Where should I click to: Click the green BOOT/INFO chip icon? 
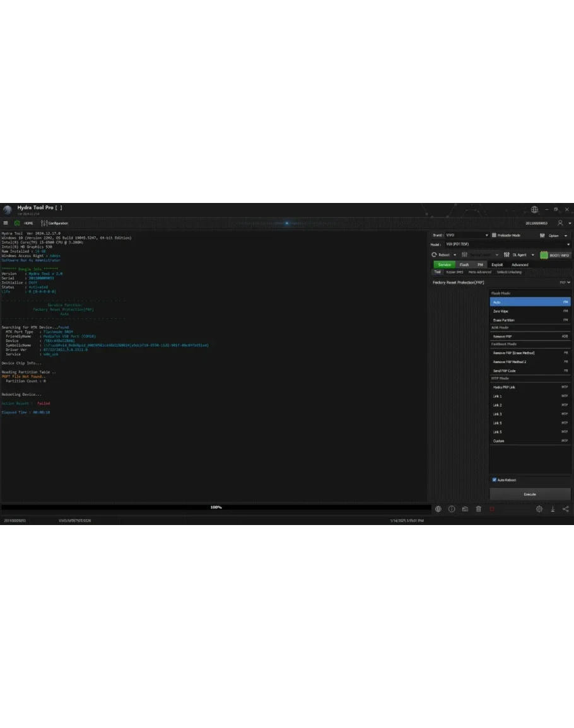(544, 255)
